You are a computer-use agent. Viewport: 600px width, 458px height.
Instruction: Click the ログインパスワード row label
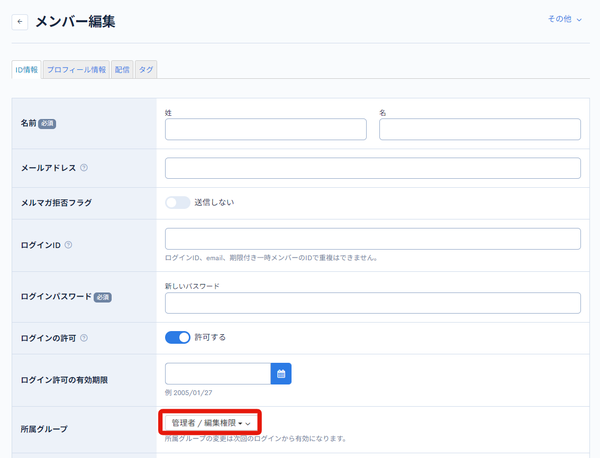click(56, 297)
